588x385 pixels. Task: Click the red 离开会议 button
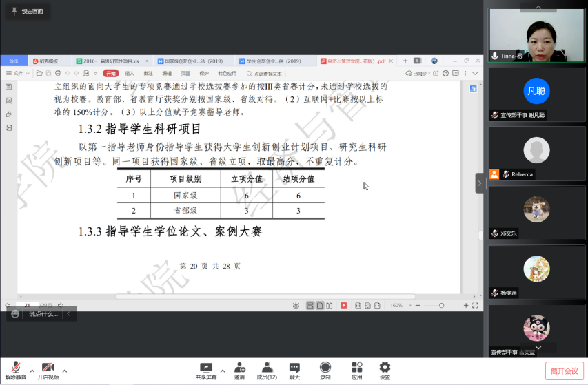coord(564,371)
